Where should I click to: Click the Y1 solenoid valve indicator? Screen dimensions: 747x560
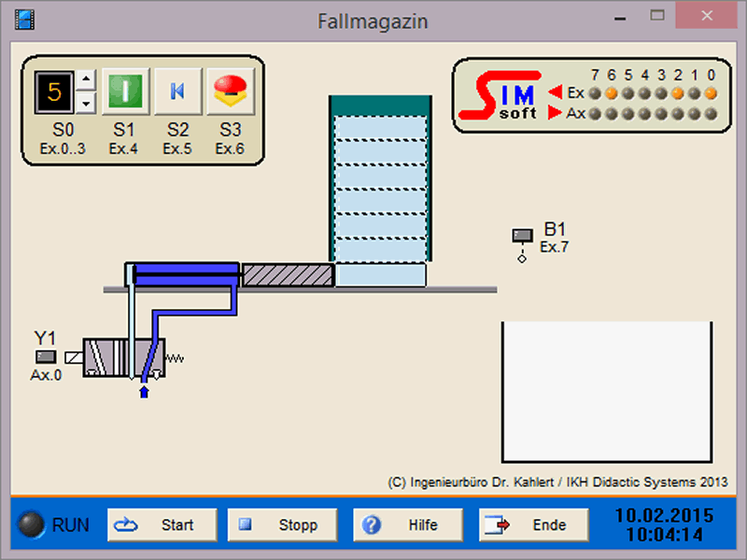point(46,357)
